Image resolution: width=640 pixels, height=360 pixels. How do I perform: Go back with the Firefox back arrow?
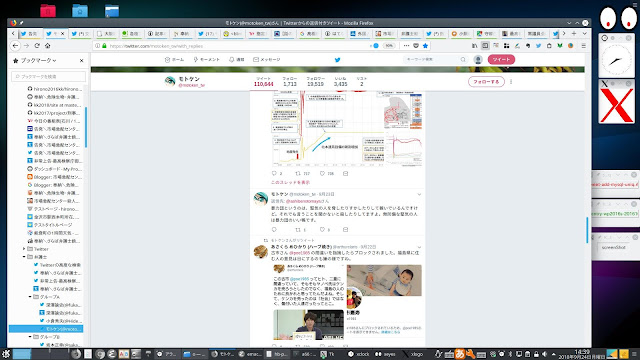(16, 46)
